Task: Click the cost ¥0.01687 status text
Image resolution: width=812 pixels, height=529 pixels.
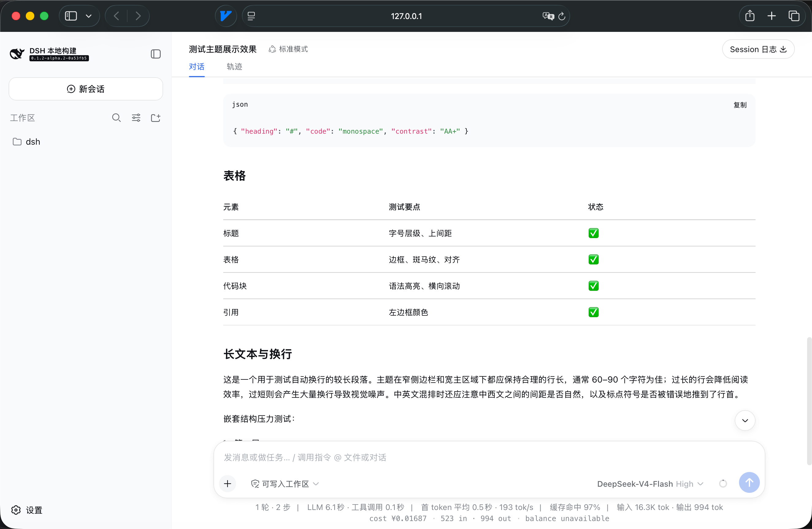Action: point(398,519)
